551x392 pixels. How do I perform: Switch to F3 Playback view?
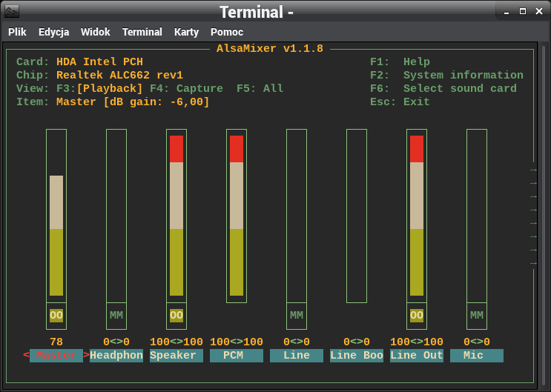click(x=99, y=88)
